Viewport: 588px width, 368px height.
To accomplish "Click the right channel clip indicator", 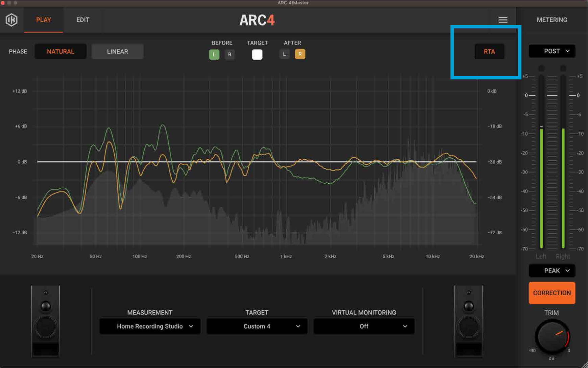I will [x=563, y=69].
